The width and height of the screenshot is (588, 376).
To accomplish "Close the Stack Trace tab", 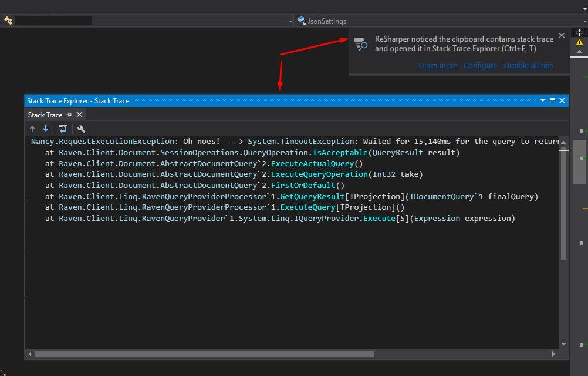I will point(79,115).
